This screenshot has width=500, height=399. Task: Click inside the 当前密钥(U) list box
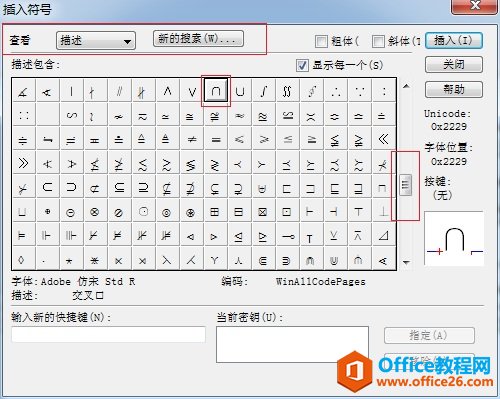pos(292,344)
